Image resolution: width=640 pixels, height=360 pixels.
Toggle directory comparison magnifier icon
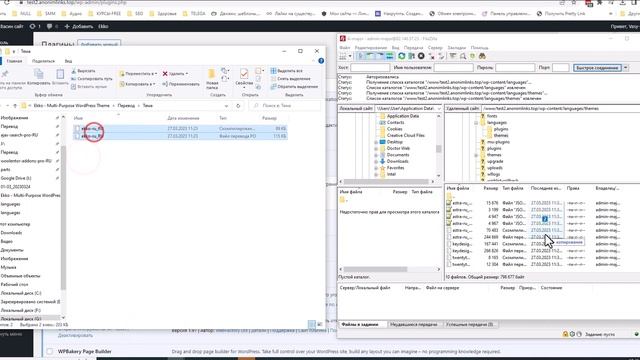(463, 56)
